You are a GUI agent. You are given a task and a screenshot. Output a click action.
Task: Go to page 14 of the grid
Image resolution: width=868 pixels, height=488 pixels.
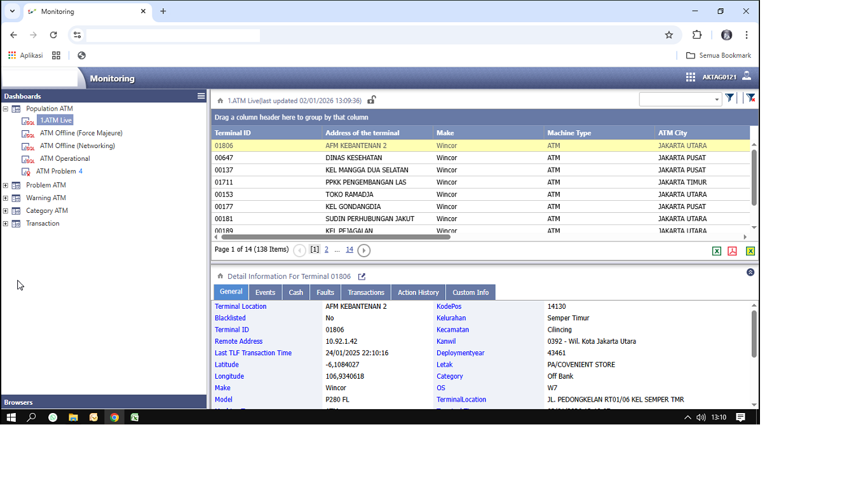click(x=349, y=250)
